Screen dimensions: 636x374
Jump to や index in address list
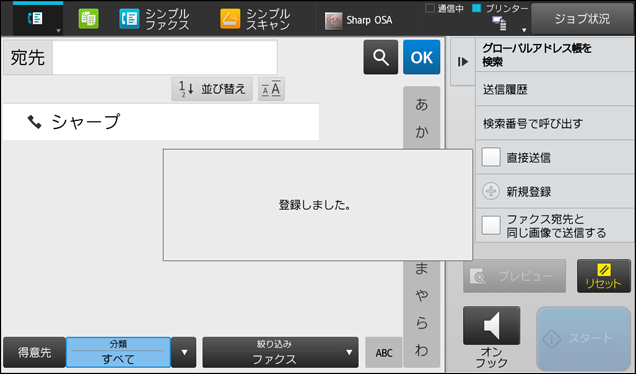click(421, 296)
